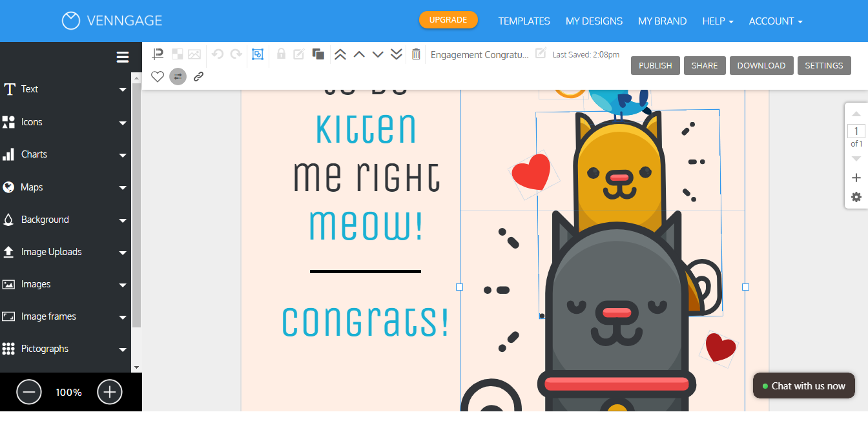The image size is (868, 432).
Task: Go to previous page arrow
Action: pyautogui.click(x=856, y=114)
